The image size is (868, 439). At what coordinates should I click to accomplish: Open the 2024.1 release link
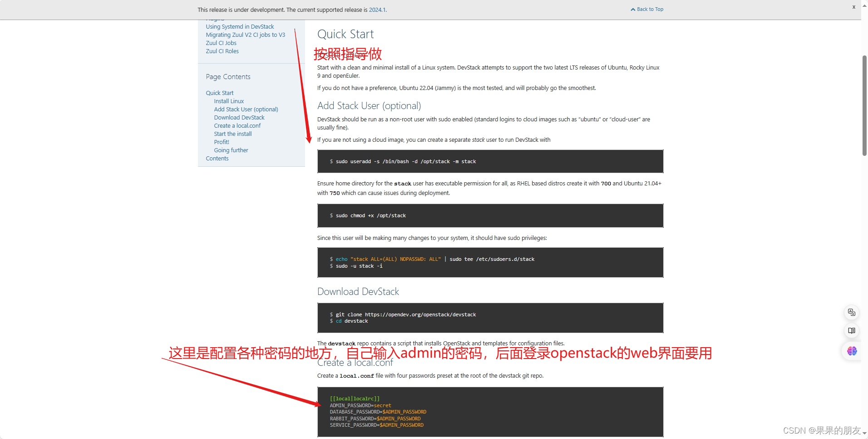tap(377, 10)
